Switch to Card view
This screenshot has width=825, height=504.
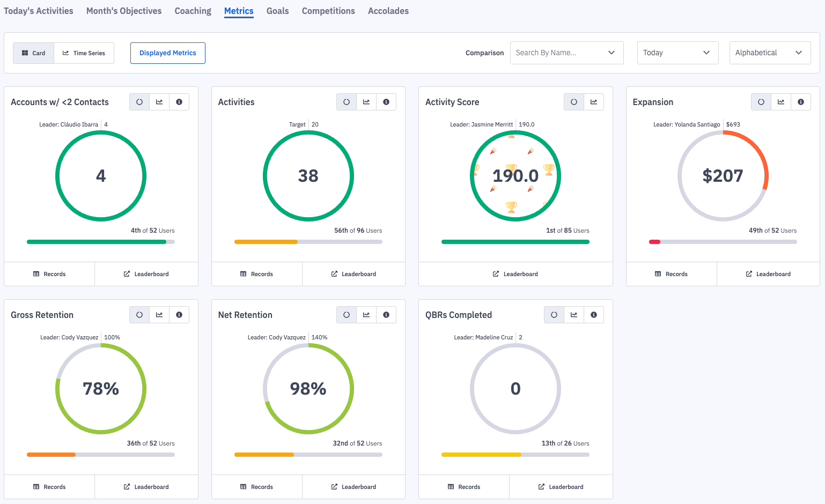[33, 53]
